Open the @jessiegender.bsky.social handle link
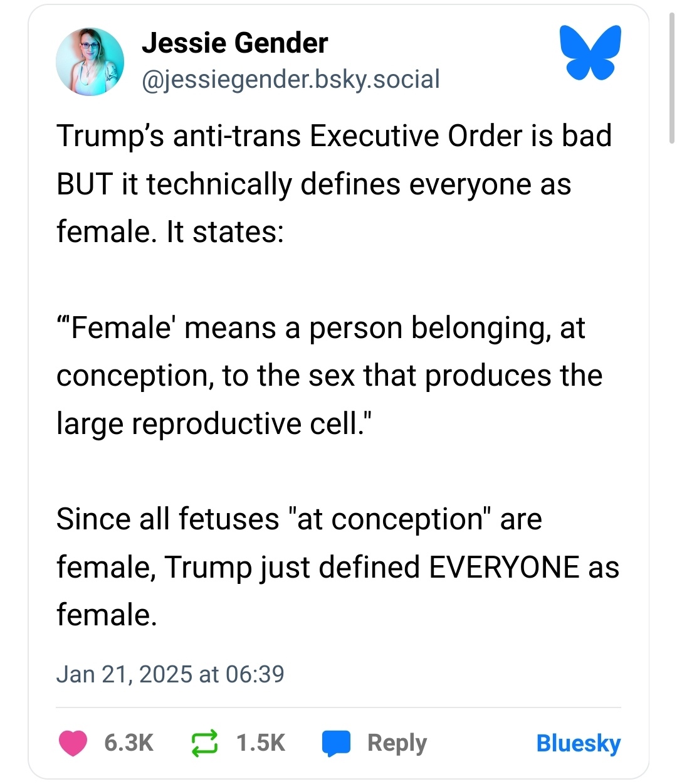Viewport: 677px width, 784px height. pos(291,80)
